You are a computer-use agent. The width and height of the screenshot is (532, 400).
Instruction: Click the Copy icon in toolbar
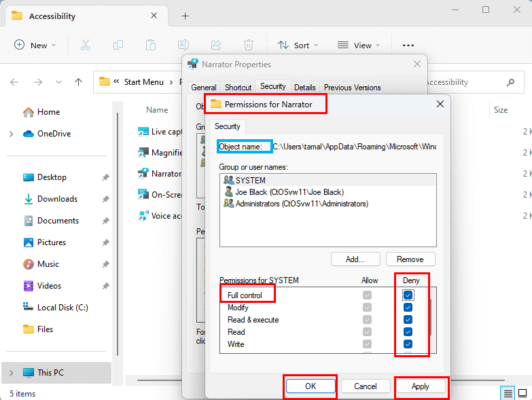pos(118,45)
